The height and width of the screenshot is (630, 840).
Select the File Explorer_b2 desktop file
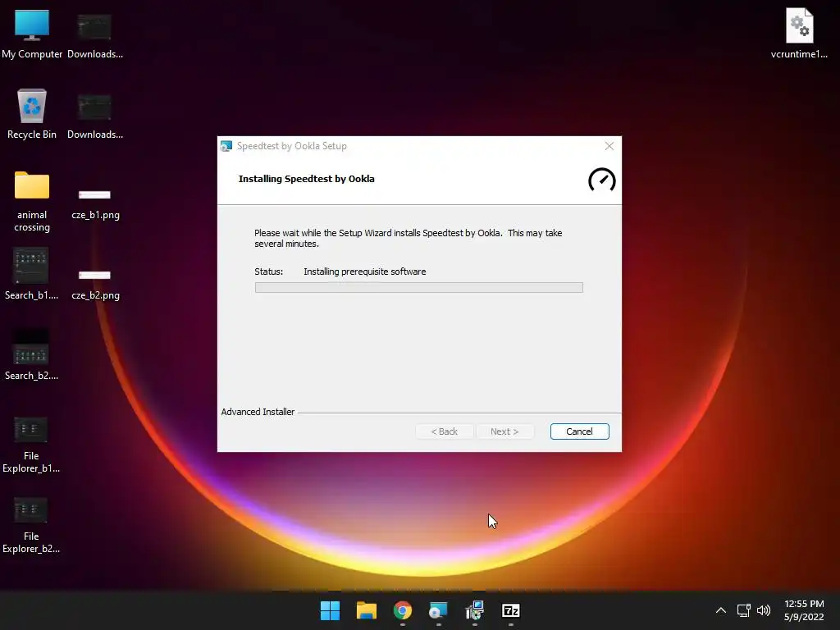tap(31, 526)
